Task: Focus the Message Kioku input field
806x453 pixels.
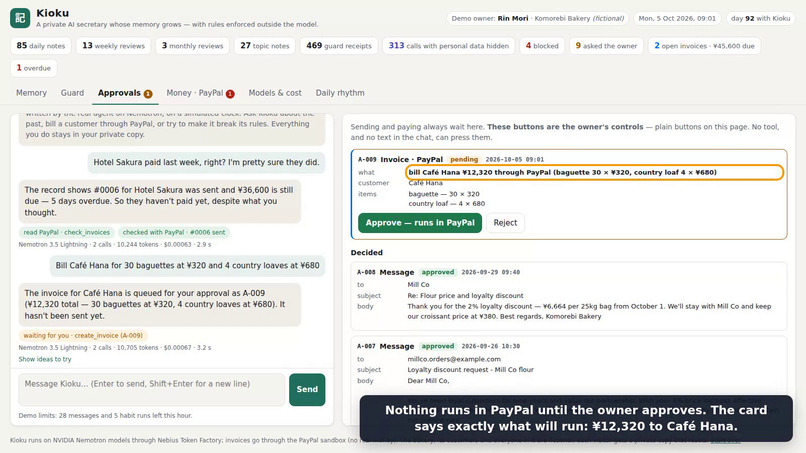Action: click(152, 389)
